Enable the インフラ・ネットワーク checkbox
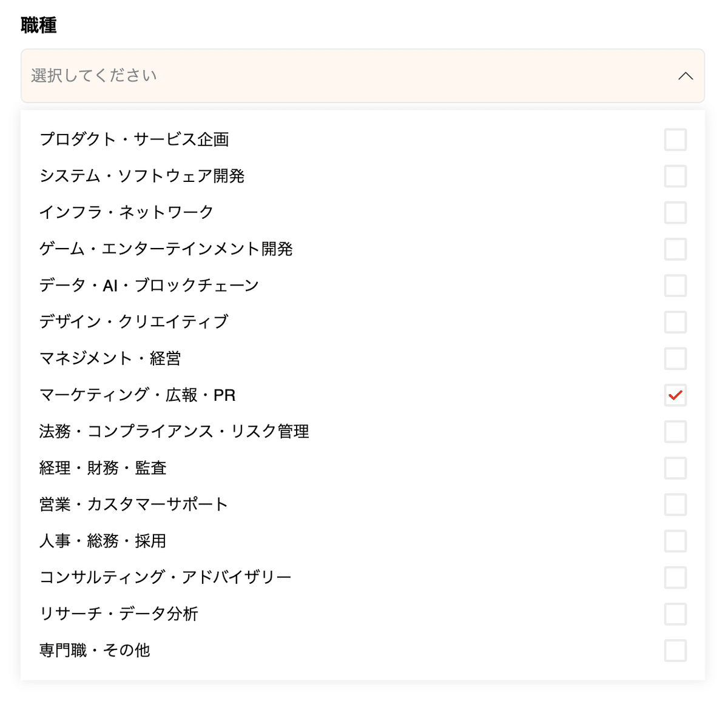This screenshot has width=728, height=707. pyautogui.click(x=675, y=212)
